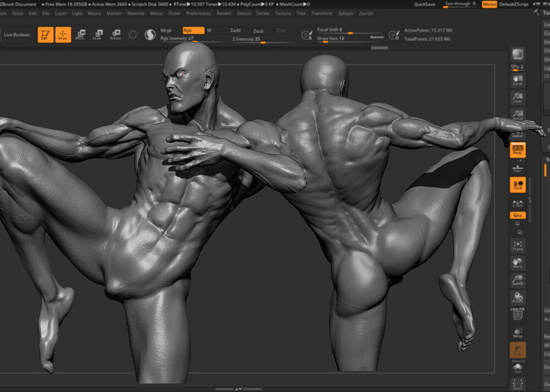Screen dimensions: 550x392
Task: Click the Xpose icon
Action: click(x=518, y=384)
